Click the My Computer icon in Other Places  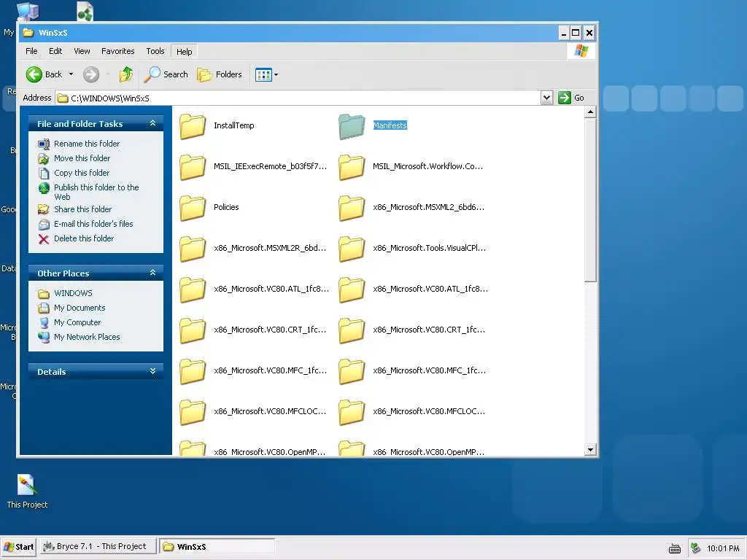click(43, 323)
